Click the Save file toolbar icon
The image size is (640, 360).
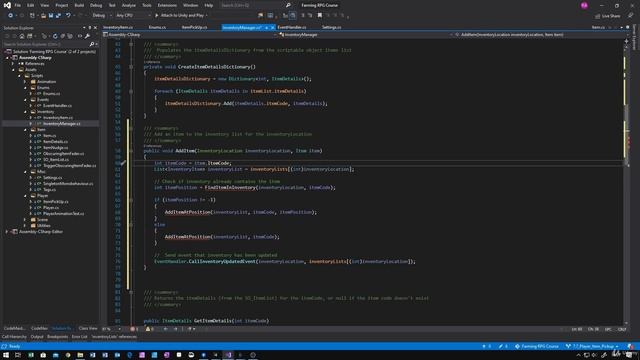pyautogui.click(x=51, y=16)
